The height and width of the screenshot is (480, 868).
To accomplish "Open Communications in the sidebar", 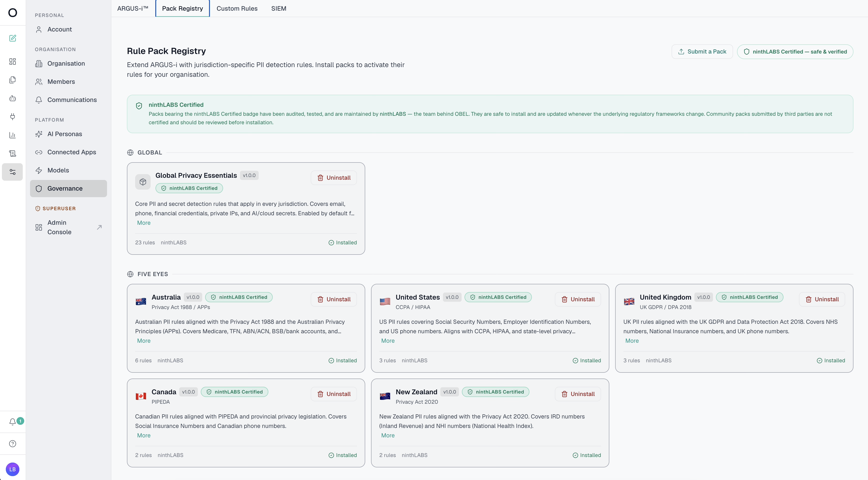I will tap(68, 100).
